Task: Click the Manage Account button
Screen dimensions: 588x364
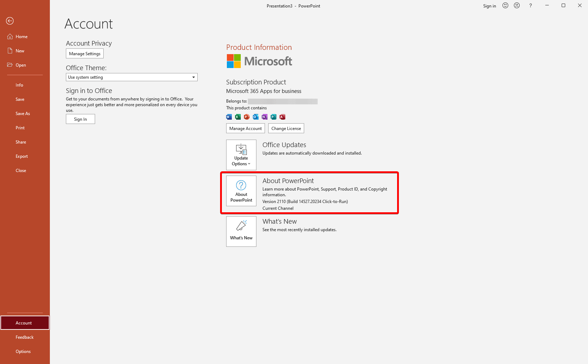Action: 245,128
